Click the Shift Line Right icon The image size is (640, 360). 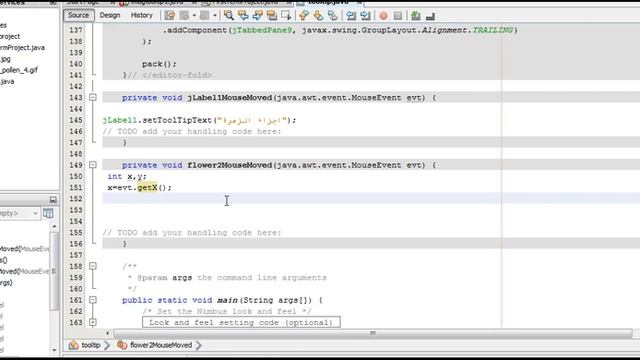pyautogui.click(x=365, y=16)
